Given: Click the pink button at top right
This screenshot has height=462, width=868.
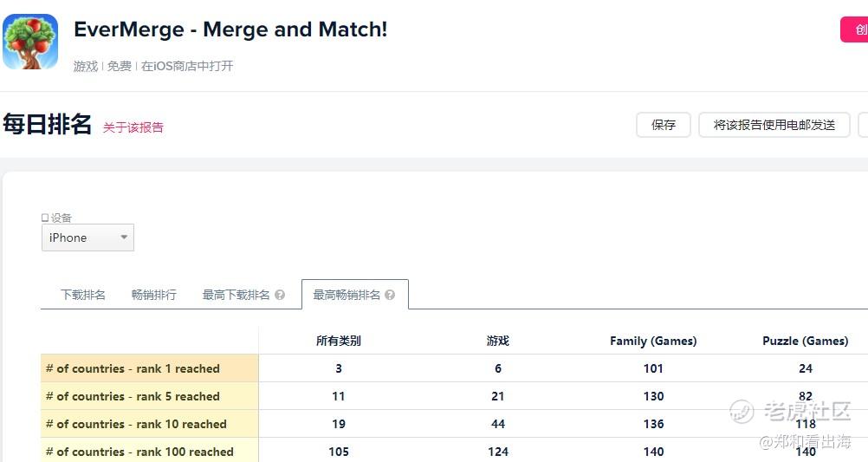Looking at the screenshot, I should [855, 29].
